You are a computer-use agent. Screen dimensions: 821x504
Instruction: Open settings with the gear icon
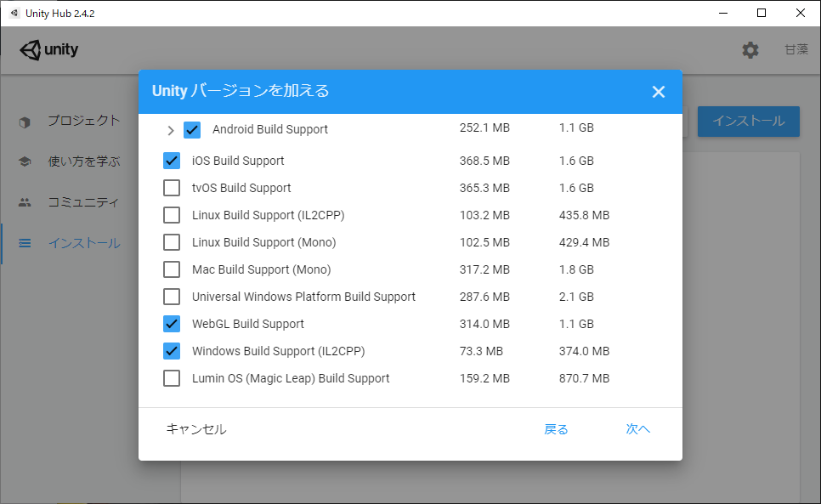tap(750, 50)
